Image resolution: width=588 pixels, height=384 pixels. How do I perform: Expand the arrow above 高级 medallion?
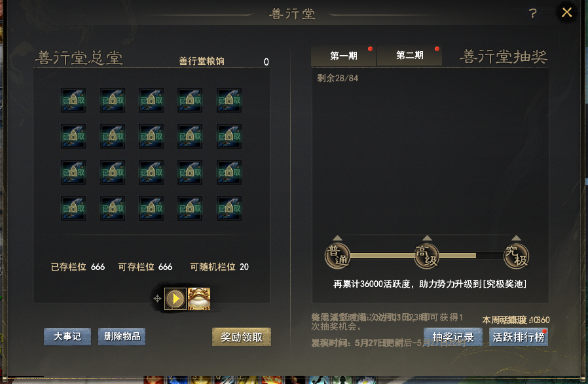coord(427,238)
